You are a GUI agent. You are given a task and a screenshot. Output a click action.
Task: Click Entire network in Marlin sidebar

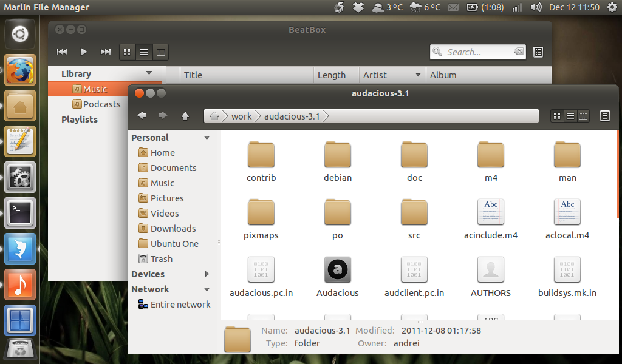179,304
